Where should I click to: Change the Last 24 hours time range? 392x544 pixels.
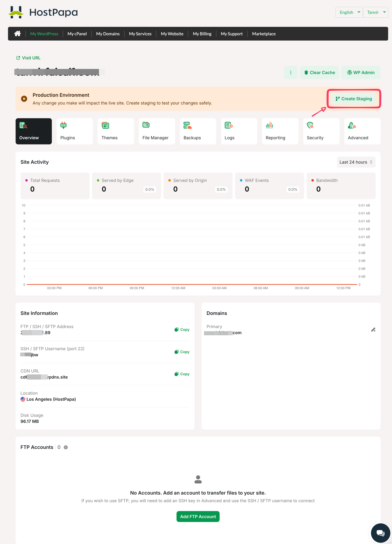356,162
